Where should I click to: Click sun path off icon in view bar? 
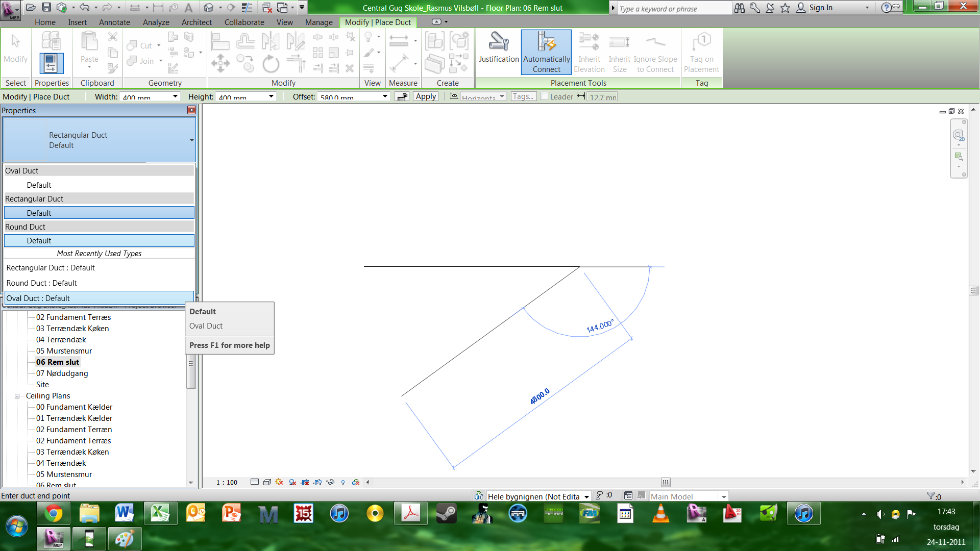[279, 482]
